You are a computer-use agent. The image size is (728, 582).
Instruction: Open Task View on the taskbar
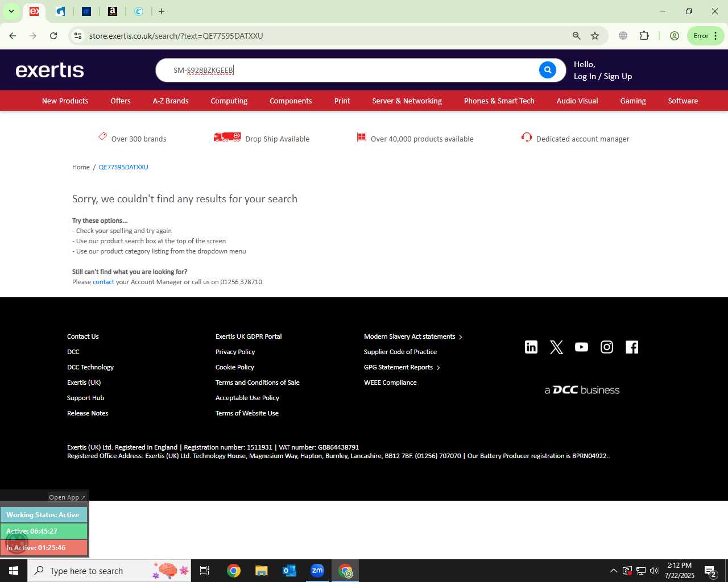pos(205,571)
